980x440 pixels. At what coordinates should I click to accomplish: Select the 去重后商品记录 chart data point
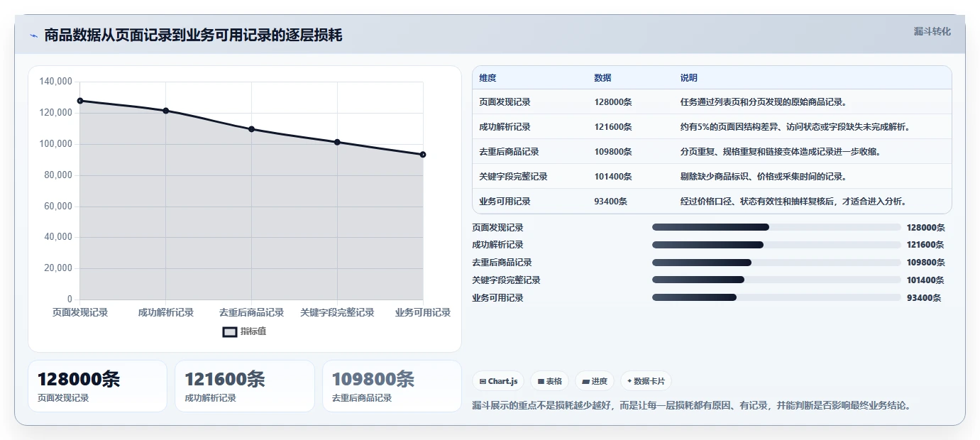point(252,129)
